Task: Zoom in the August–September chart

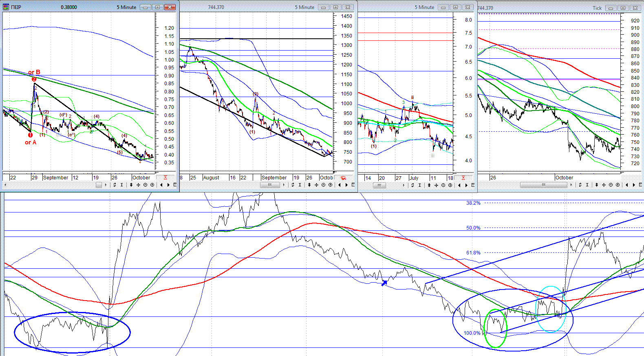Action: 330,185
